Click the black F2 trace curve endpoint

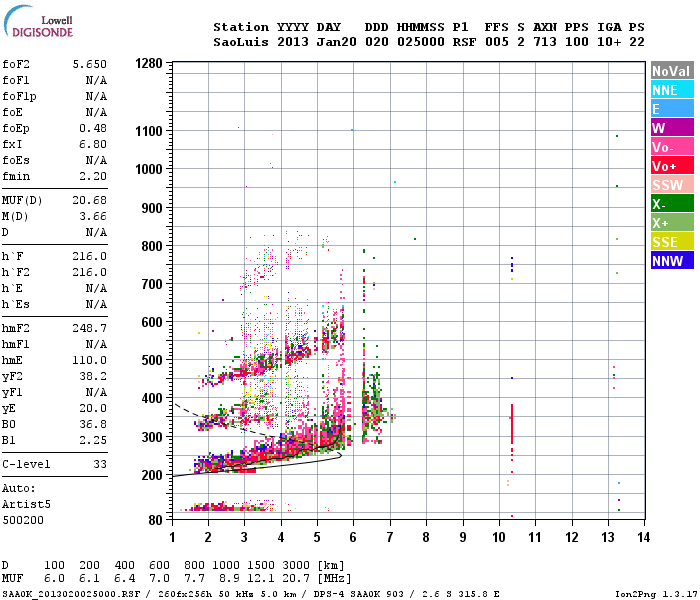[x=340, y=455]
